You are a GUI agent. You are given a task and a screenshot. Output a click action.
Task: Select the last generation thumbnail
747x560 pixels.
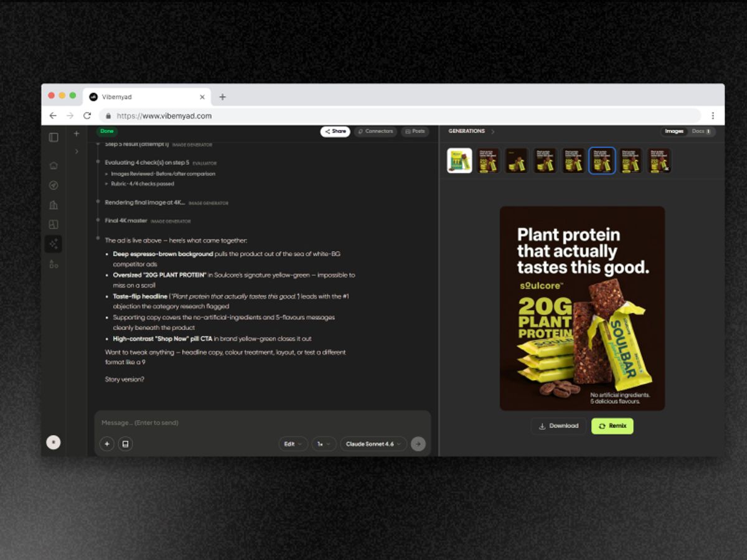pyautogui.click(x=659, y=161)
